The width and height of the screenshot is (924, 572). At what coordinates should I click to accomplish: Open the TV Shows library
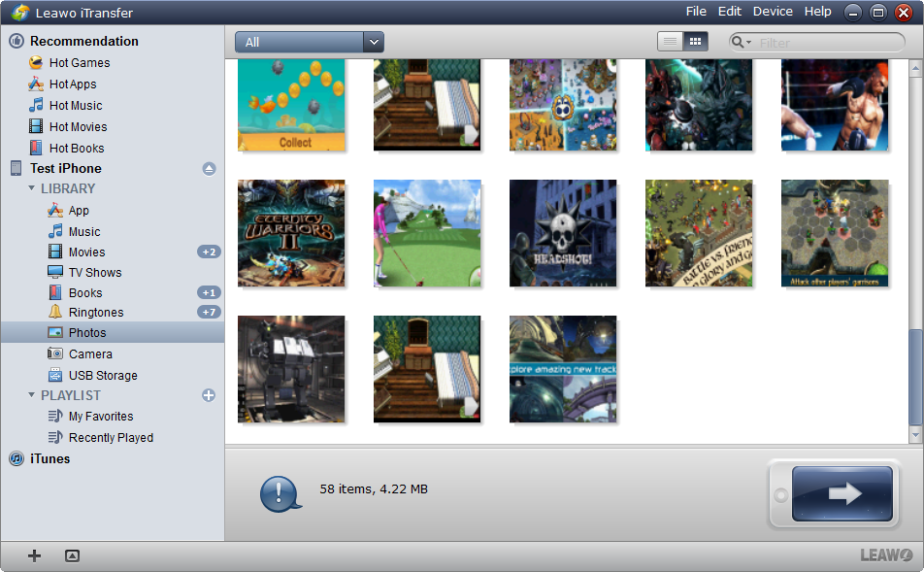[x=95, y=273]
